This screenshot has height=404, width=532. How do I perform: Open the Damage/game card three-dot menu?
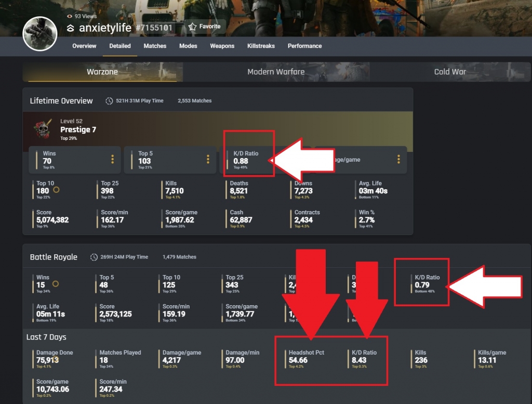pos(398,159)
